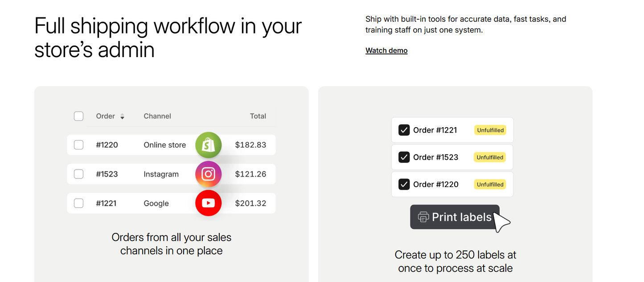Click the Unfulfilled badge on Order #1221

[x=490, y=130]
